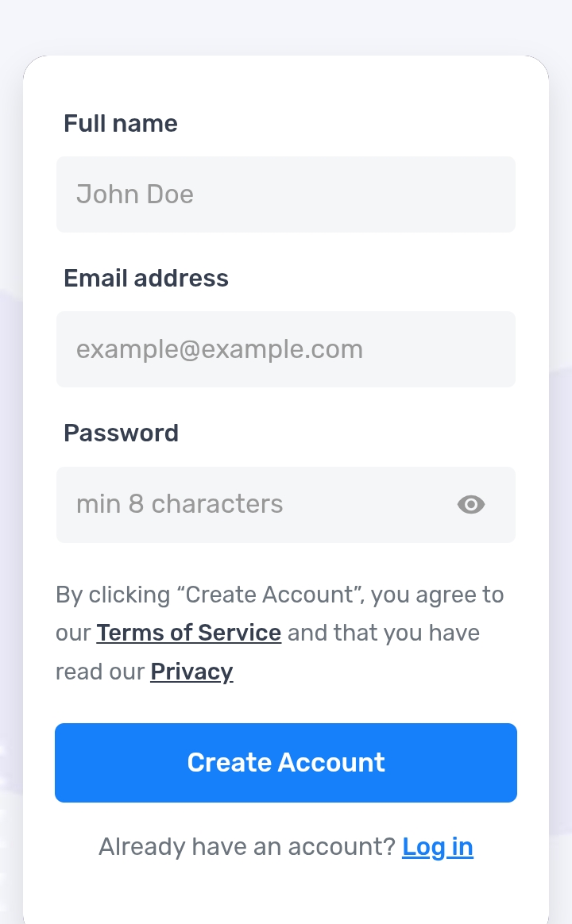
Task: Click the "Password" label text
Action: 121,433
